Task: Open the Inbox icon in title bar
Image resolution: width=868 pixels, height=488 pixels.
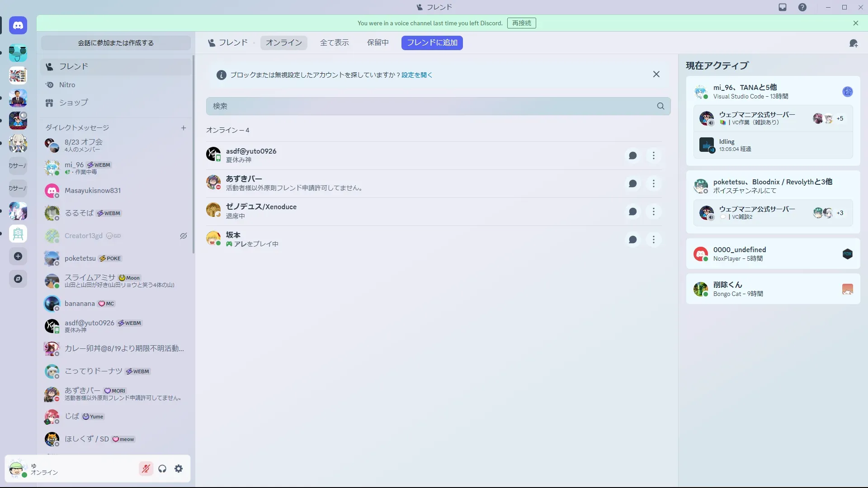Action: point(783,7)
